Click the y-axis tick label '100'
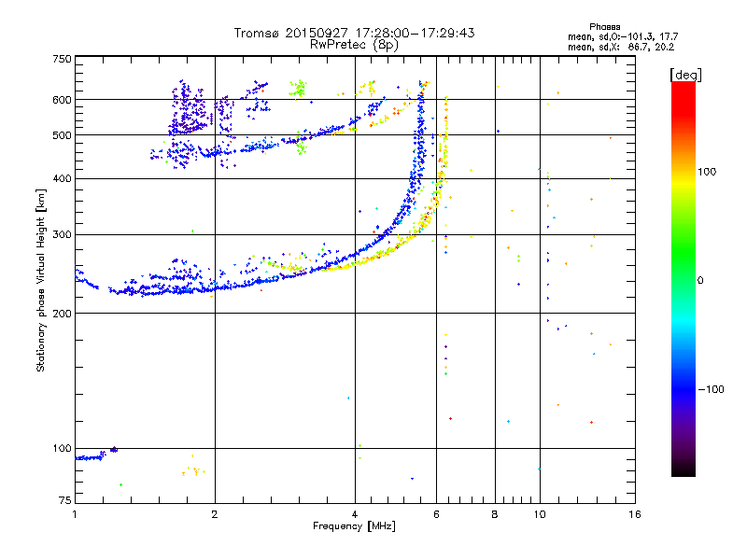The height and width of the screenshot is (560, 747). coord(62,448)
